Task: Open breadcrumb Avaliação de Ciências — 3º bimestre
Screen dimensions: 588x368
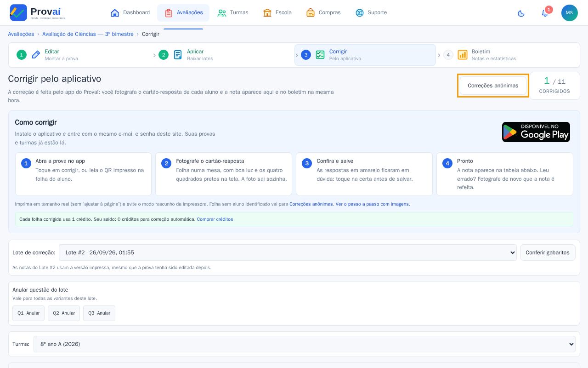Action: pos(88,34)
